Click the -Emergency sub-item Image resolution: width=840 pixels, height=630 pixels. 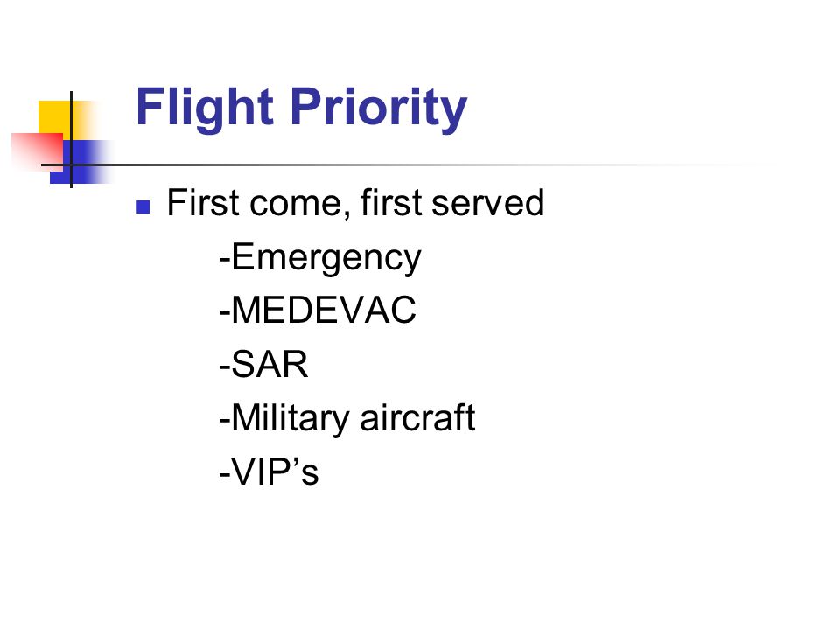coord(320,257)
